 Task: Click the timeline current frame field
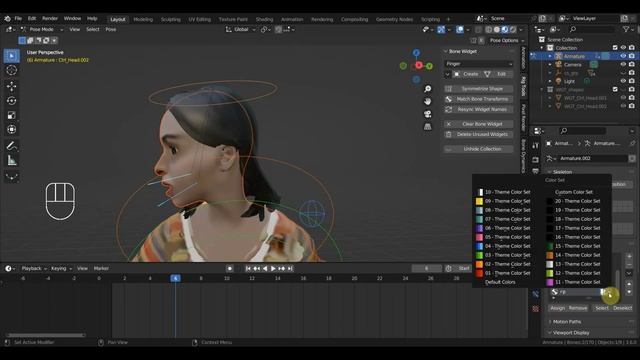427,269
